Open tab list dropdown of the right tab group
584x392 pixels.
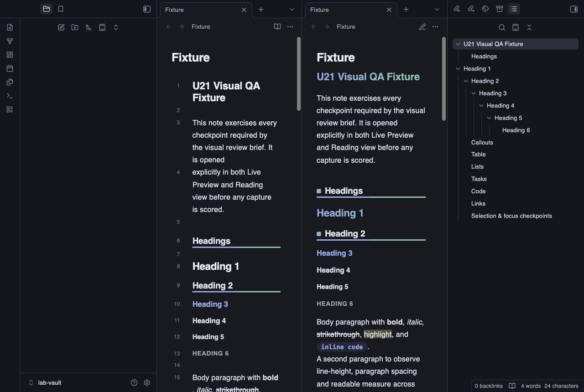point(437,9)
